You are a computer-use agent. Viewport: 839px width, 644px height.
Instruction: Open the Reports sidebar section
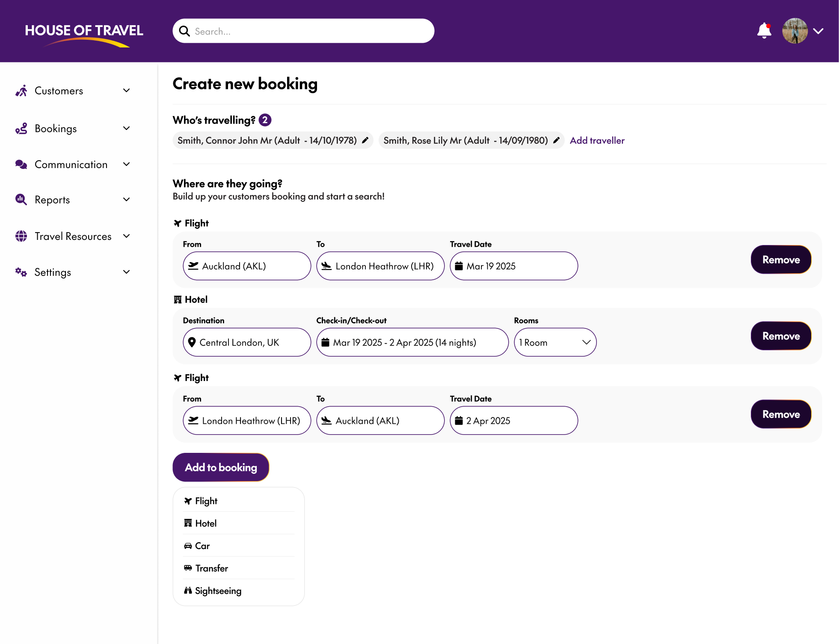tap(73, 200)
